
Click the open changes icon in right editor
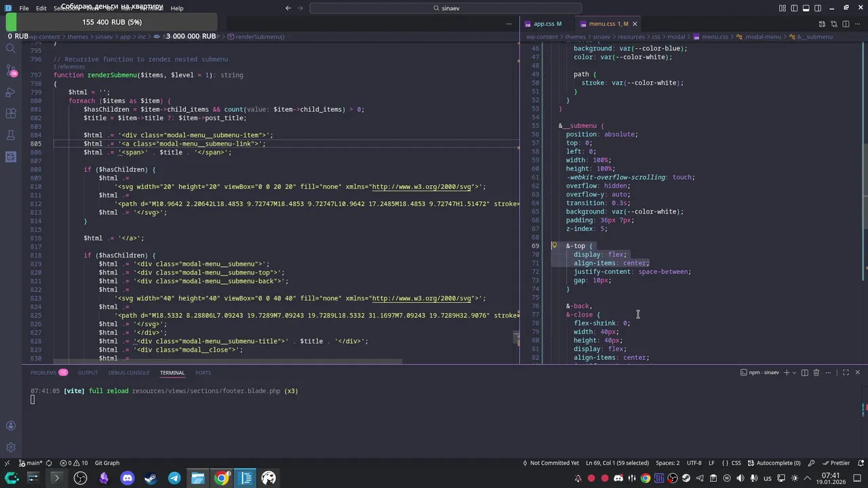click(x=833, y=24)
